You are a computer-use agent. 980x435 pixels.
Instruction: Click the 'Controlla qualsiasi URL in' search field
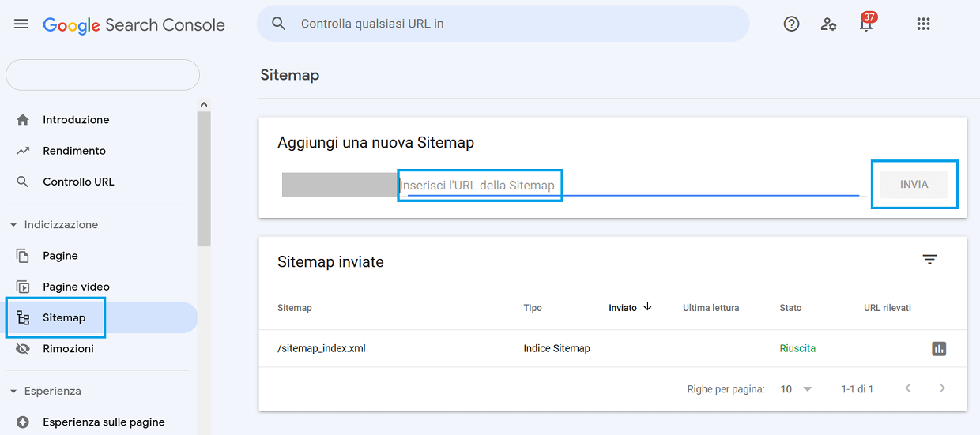pyautogui.click(x=503, y=24)
